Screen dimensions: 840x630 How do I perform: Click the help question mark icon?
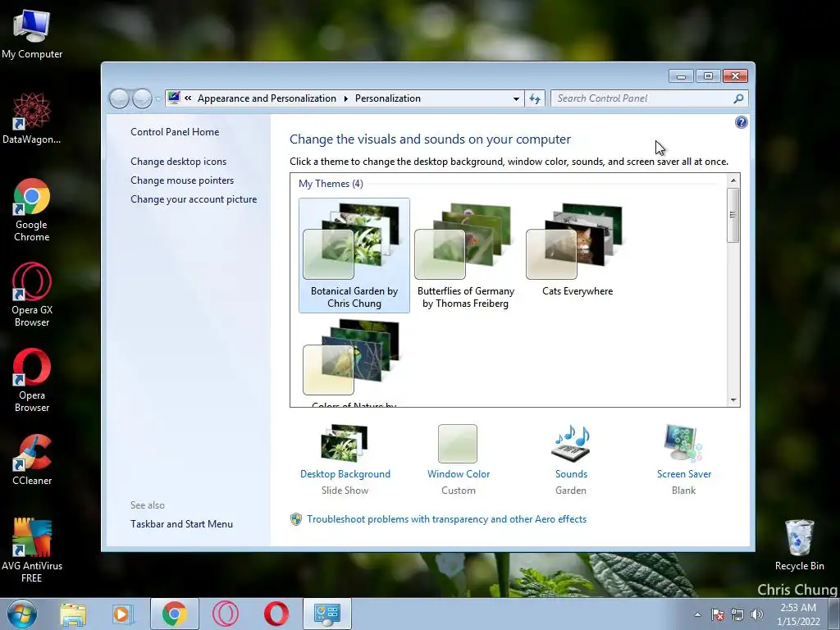click(x=741, y=123)
